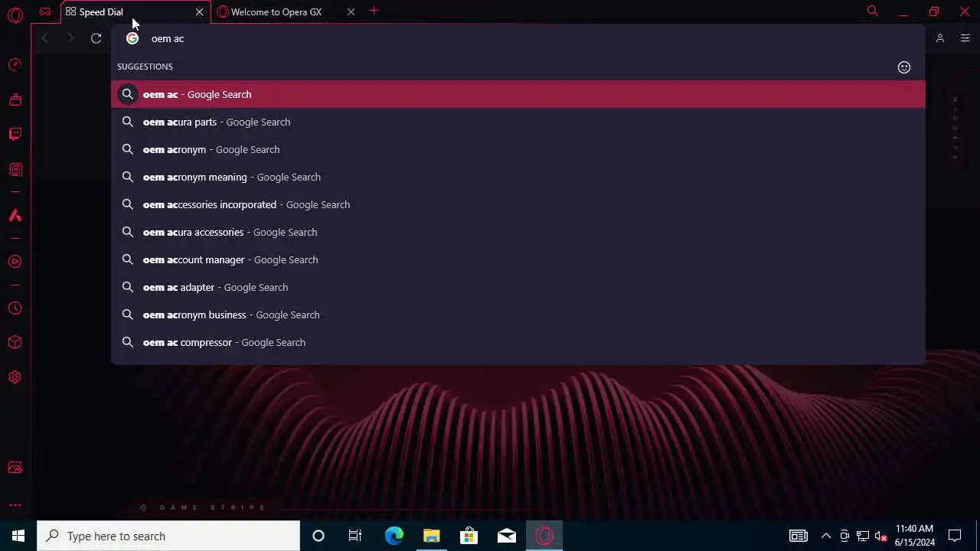Switch to the Speed Dial tab
The image size is (980, 551).
pyautogui.click(x=136, y=12)
